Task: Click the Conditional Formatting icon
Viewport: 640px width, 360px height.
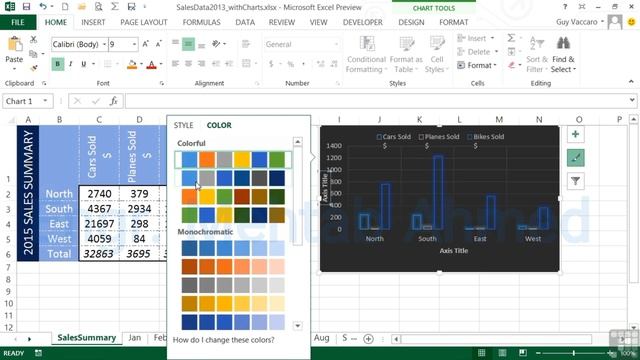Action: click(367, 44)
